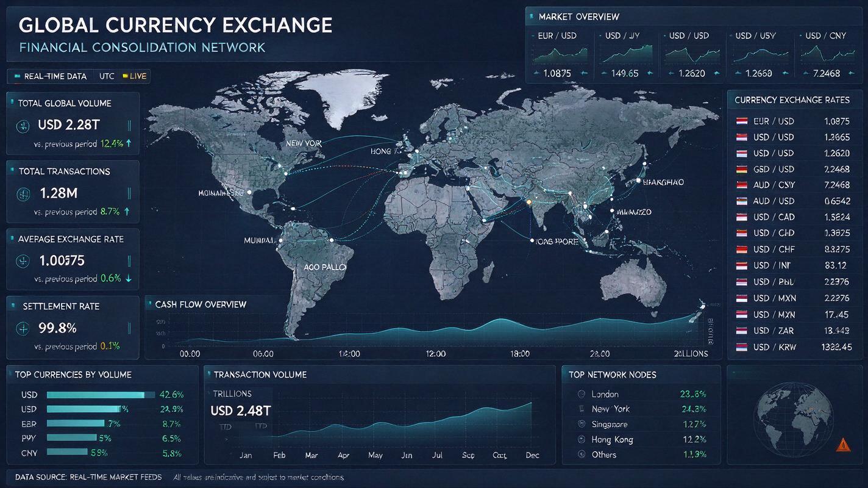Open the EUR / USD mini chart in Market Overview
Screen dimensions: 868x488
point(561,54)
